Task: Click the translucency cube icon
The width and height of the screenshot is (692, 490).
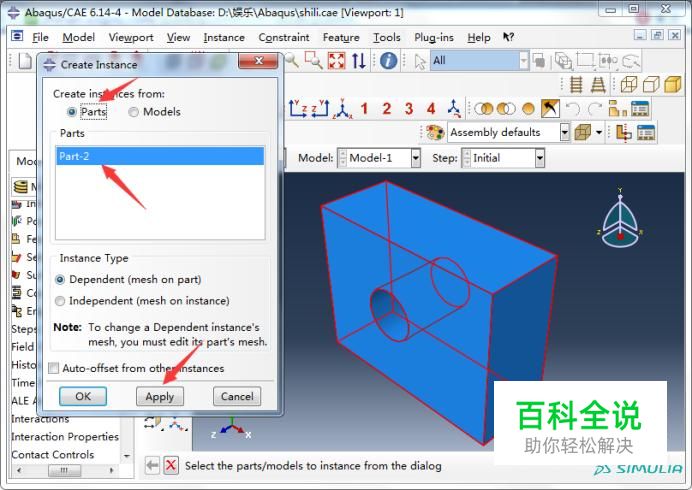Action: (x=583, y=132)
